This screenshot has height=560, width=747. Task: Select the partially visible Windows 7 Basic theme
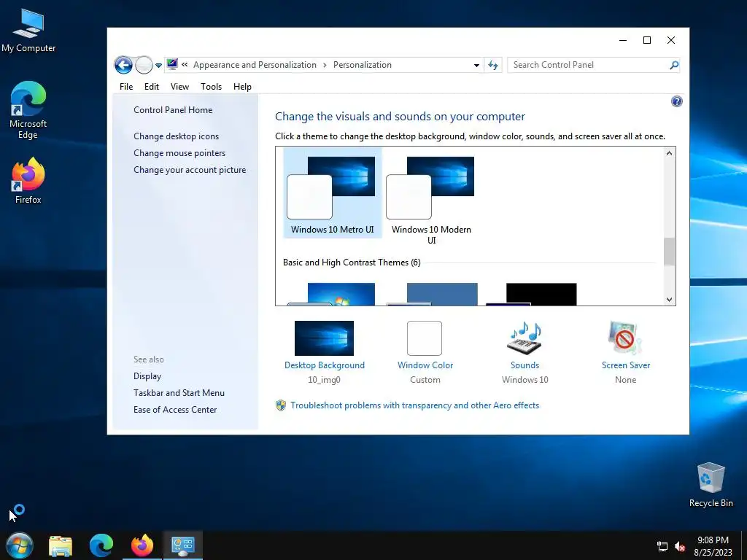332,295
